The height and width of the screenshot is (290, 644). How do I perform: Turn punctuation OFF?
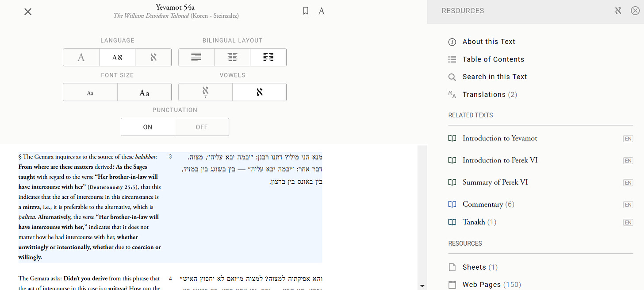pyautogui.click(x=202, y=127)
